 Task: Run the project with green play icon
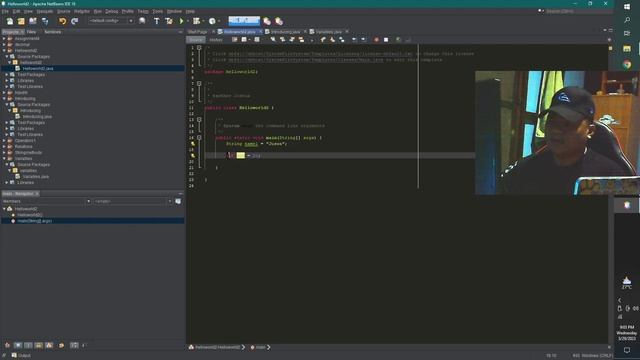pos(182,21)
